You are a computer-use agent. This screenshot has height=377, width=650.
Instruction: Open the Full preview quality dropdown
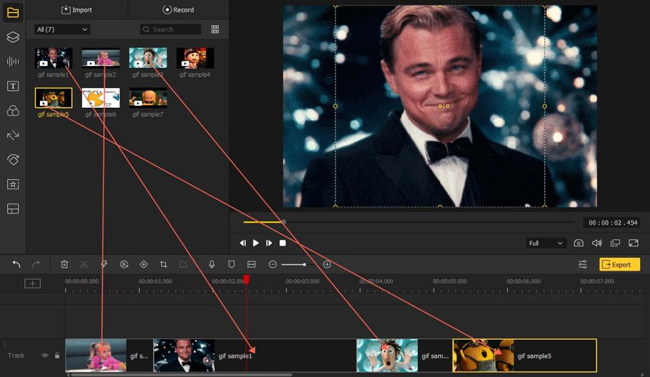pos(546,243)
